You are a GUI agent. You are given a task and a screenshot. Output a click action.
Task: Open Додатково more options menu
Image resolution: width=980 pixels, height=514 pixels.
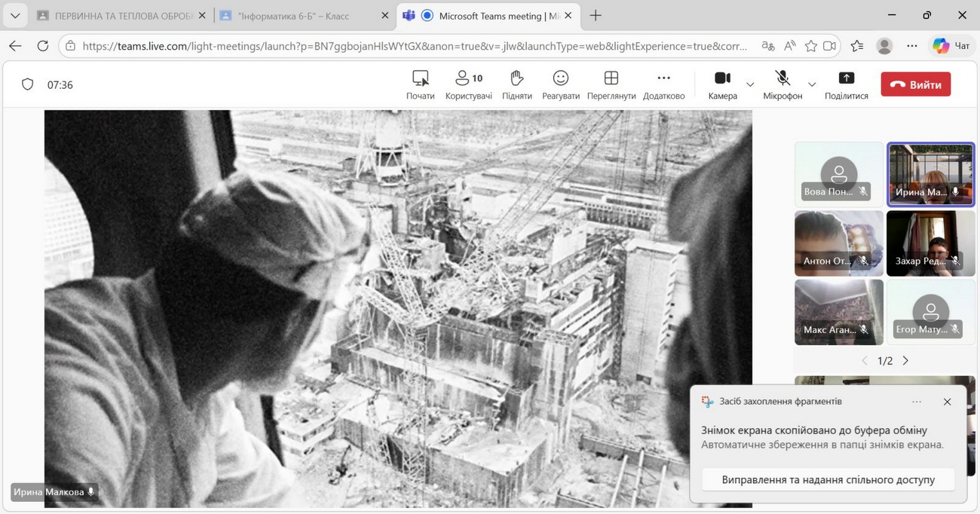[x=664, y=85]
